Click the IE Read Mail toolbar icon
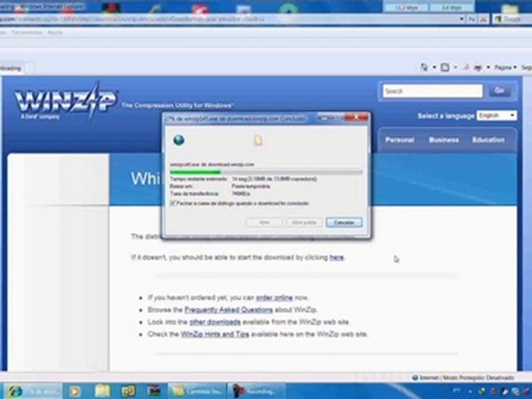The image size is (532, 399). click(466, 68)
